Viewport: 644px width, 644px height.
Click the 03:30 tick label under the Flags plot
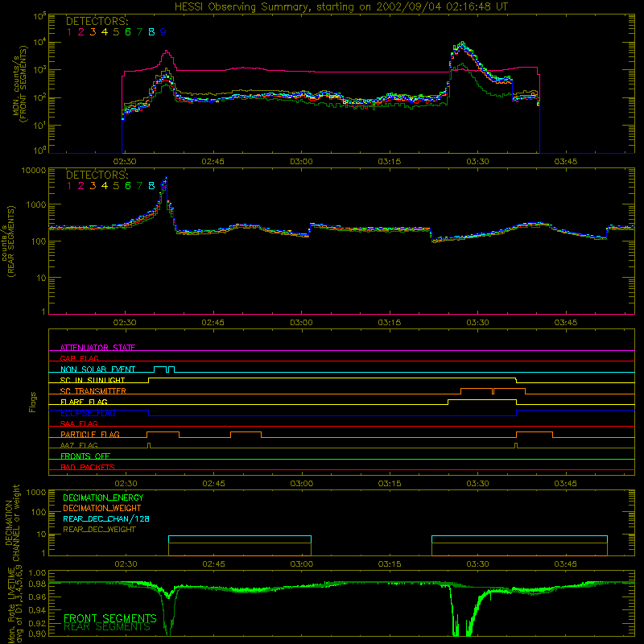477,484
